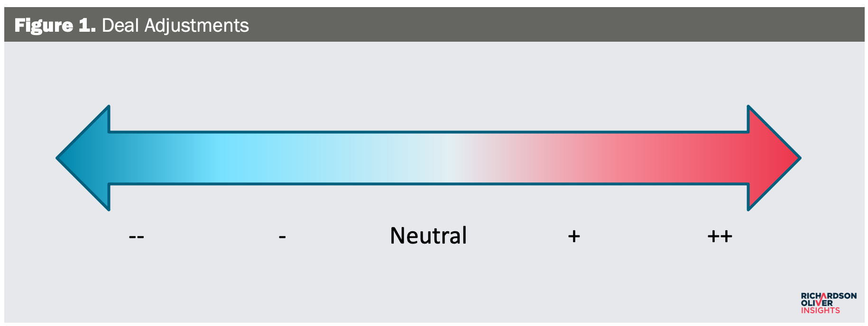
Task: Click the bold "Figure 1." heading text
Action: pos(55,25)
